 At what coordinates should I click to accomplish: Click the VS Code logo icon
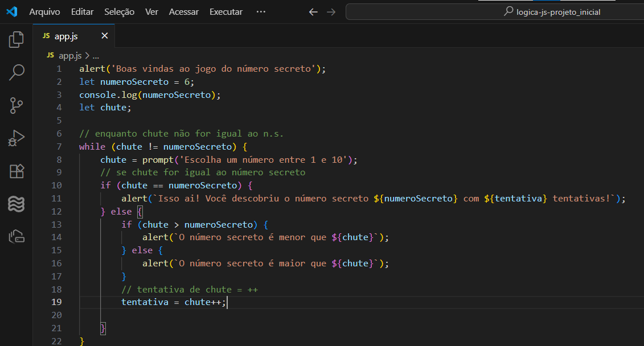point(12,11)
